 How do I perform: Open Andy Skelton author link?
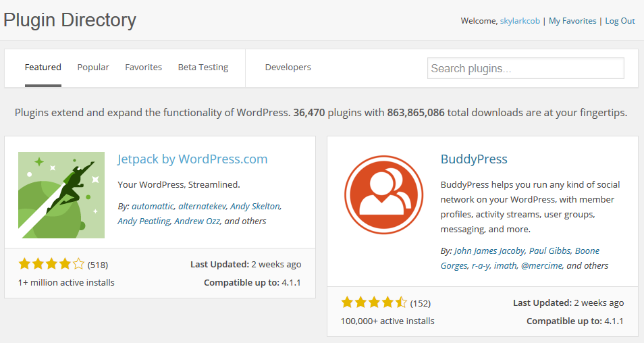tap(255, 206)
